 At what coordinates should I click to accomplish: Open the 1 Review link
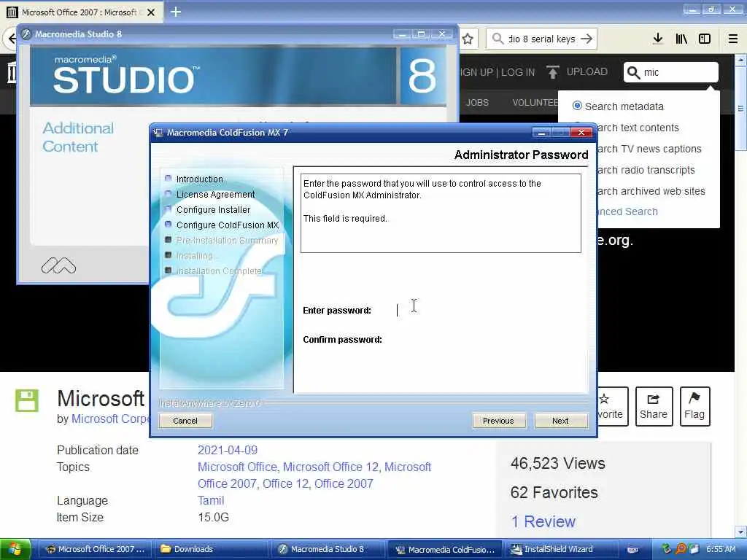click(x=543, y=521)
